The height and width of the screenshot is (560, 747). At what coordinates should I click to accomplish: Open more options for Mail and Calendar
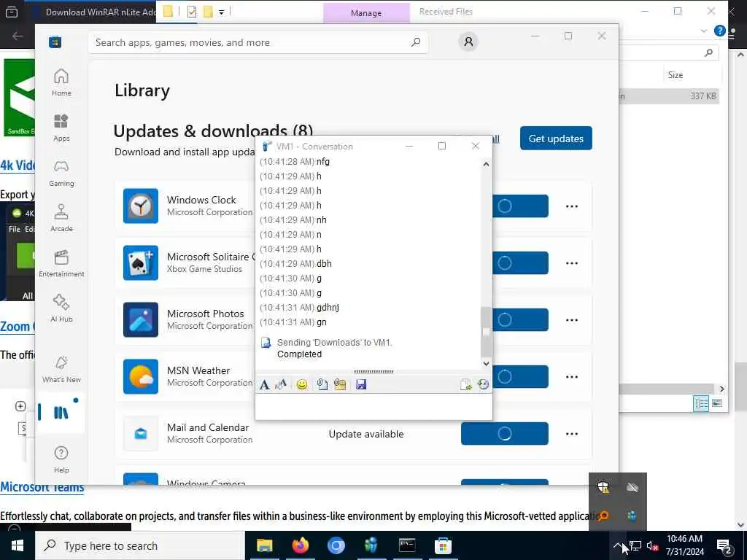(572, 434)
